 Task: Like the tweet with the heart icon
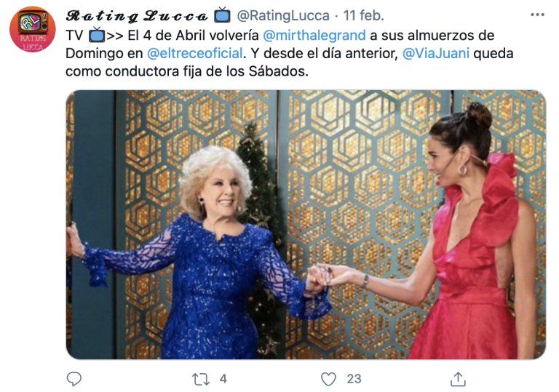(x=328, y=379)
